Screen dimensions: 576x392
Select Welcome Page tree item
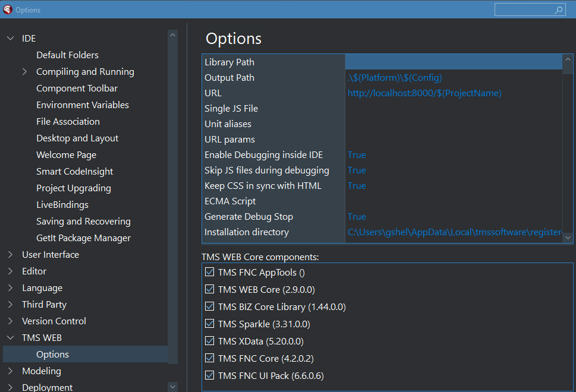pos(66,155)
